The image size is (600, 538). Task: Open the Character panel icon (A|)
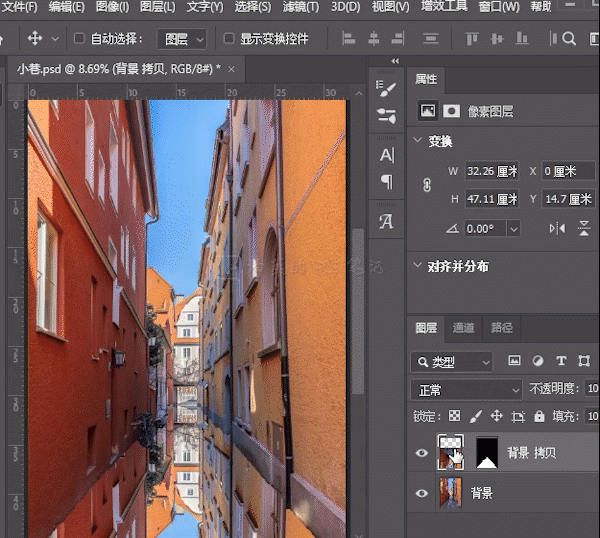tap(387, 155)
